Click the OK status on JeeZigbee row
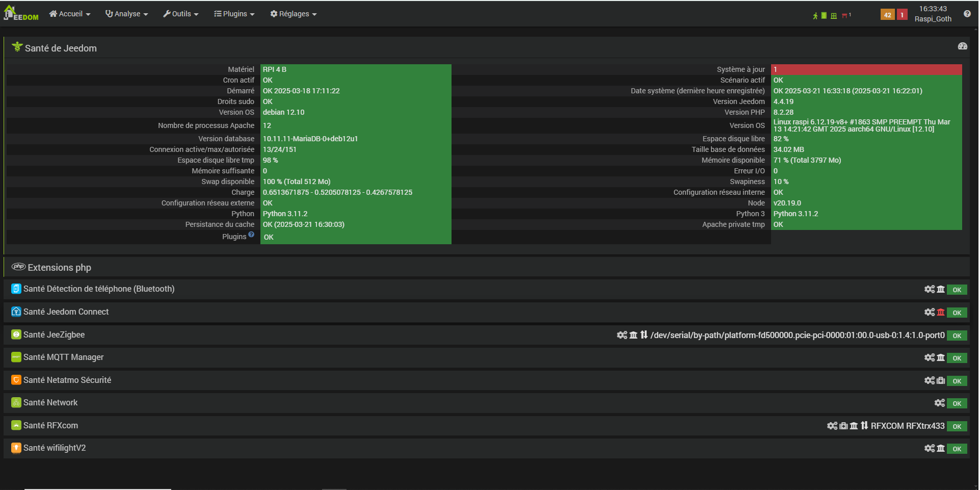 [957, 336]
